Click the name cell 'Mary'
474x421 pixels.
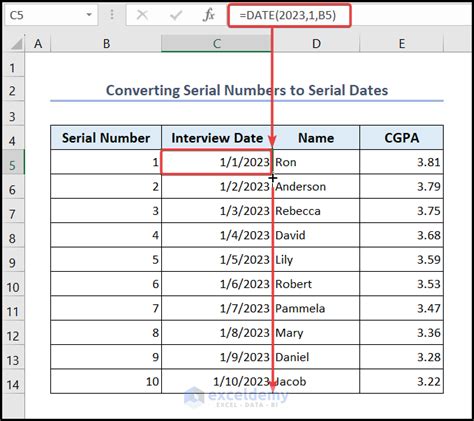coord(316,332)
